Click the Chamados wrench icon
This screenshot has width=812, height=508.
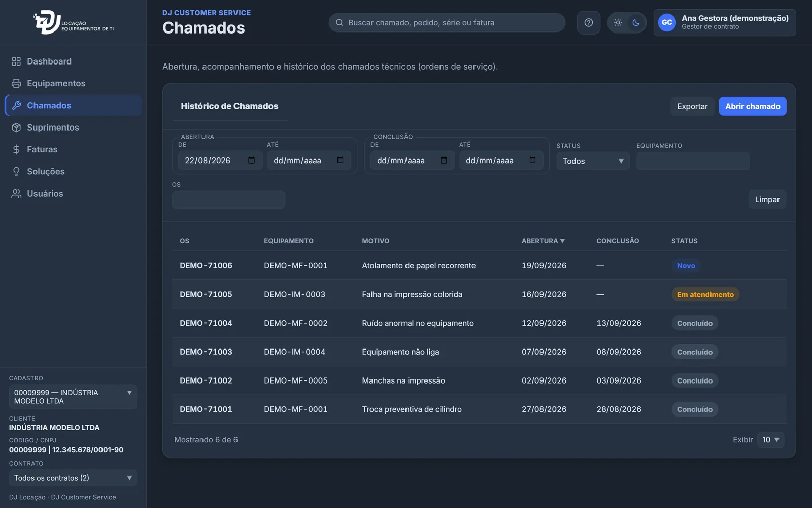16,105
